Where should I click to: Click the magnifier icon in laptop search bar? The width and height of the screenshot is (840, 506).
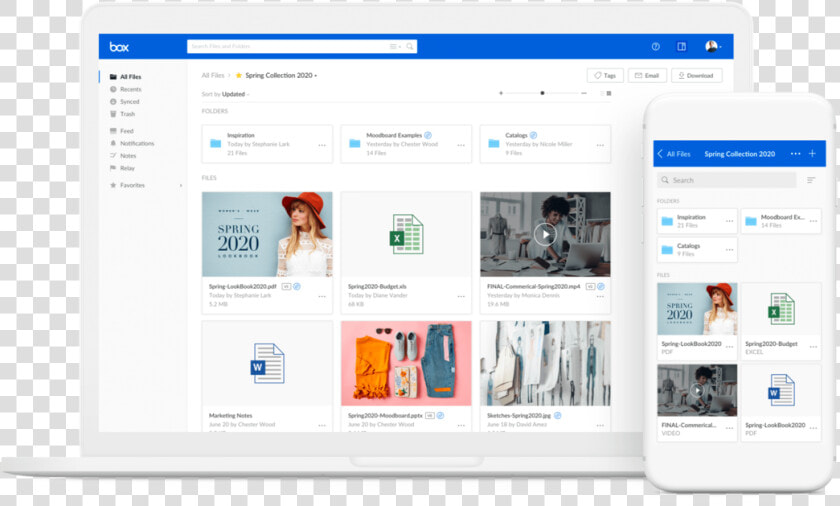[x=410, y=47]
